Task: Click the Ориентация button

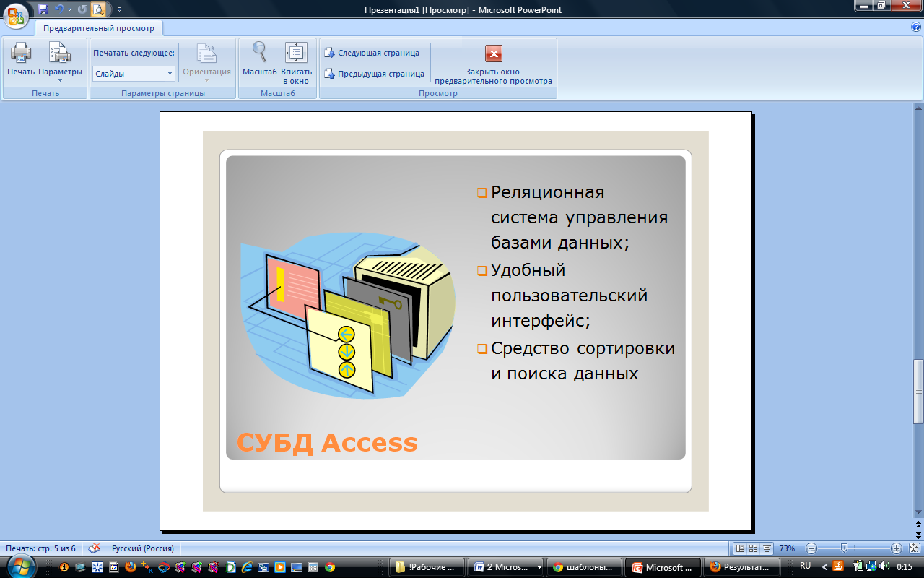Action: pos(206,62)
